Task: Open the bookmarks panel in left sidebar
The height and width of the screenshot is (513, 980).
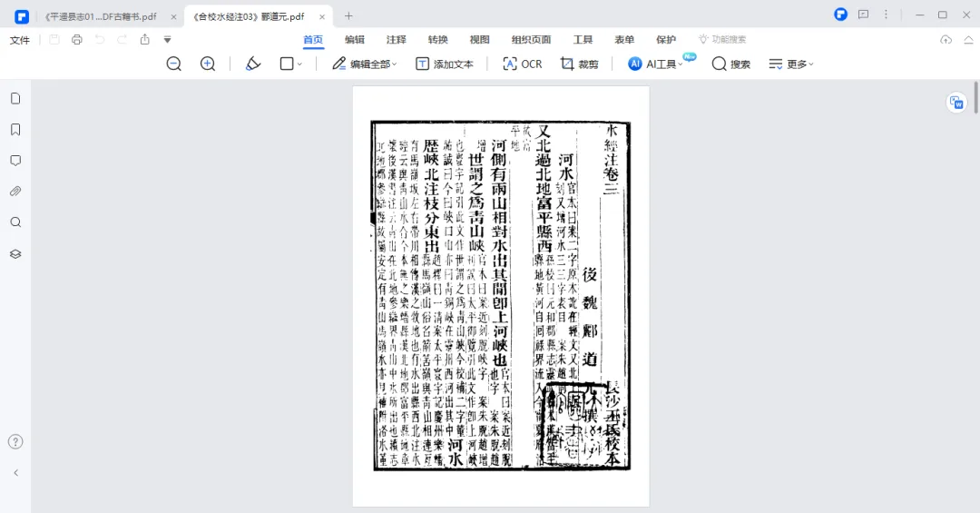Action: pyautogui.click(x=15, y=129)
